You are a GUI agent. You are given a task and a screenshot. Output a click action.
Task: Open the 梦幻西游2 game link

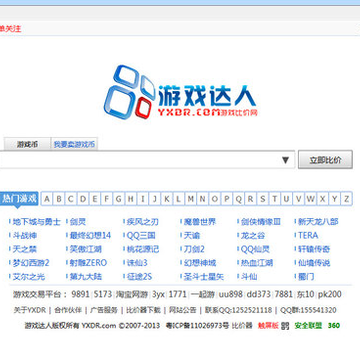[31, 263]
